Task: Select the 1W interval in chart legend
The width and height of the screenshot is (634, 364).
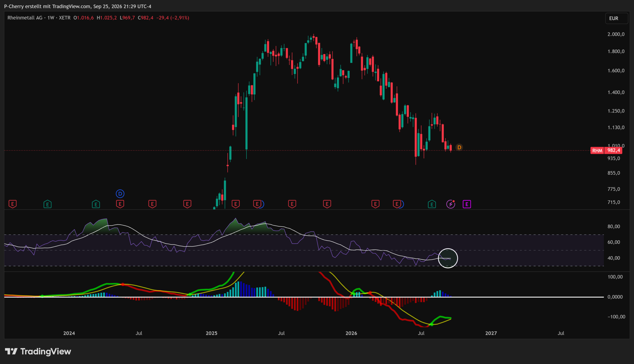Action: tap(51, 18)
